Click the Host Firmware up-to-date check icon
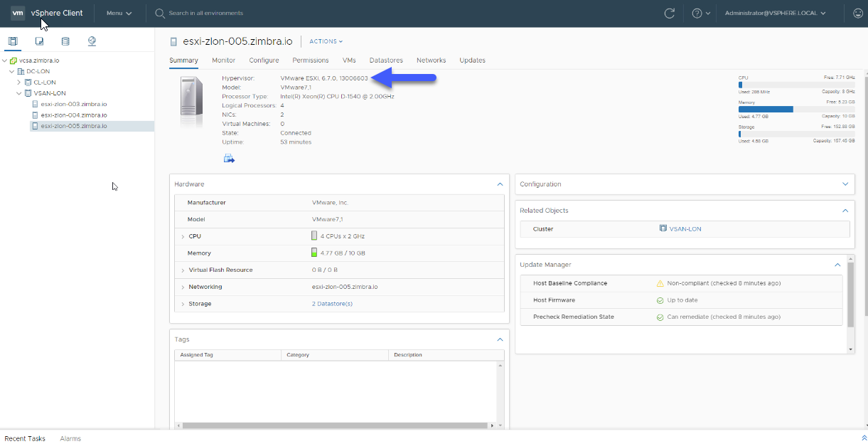Image resolution: width=868 pixels, height=444 pixels. click(660, 300)
